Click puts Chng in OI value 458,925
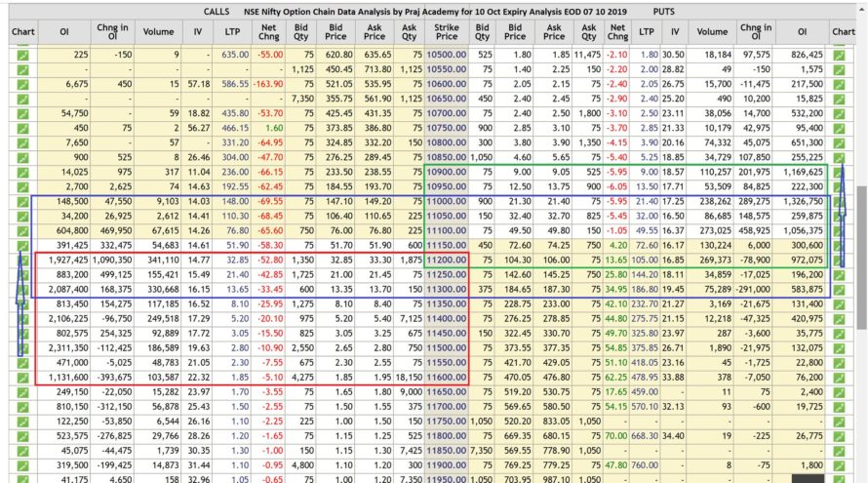The image size is (868, 483). pos(753,231)
